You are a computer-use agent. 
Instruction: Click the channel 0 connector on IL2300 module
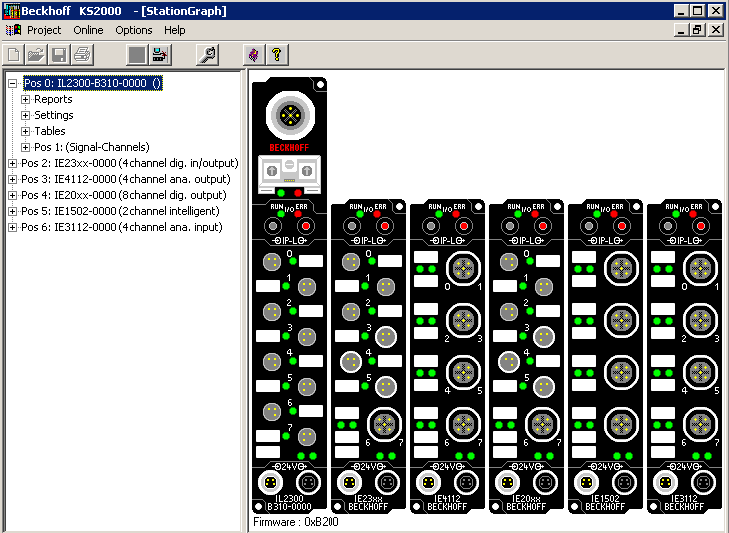272,262
